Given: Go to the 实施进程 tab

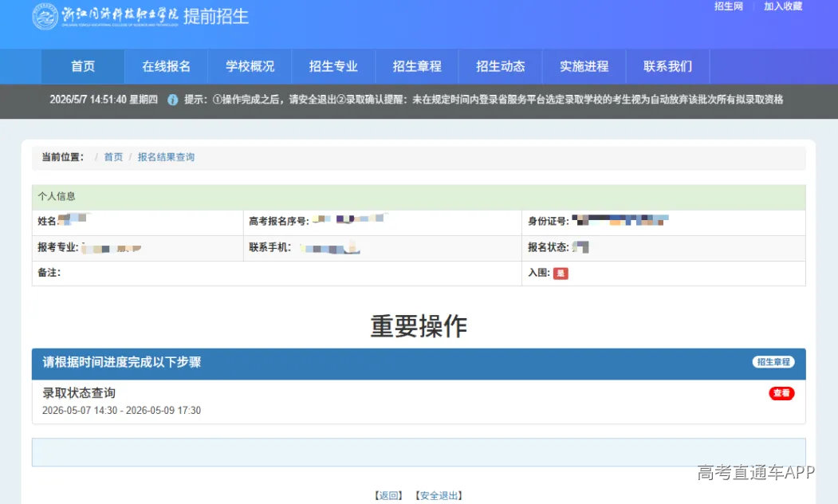Looking at the screenshot, I should 584,66.
